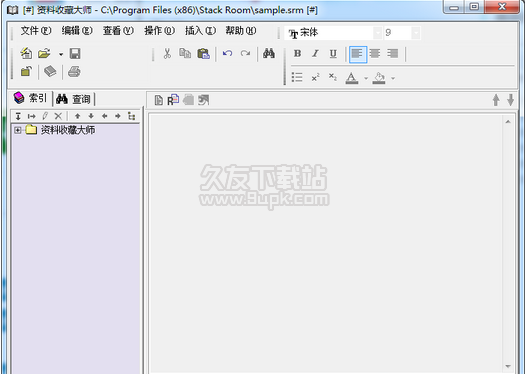525x374 pixels.
Task: Click the Undo arrow icon
Action: [x=227, y=54]
